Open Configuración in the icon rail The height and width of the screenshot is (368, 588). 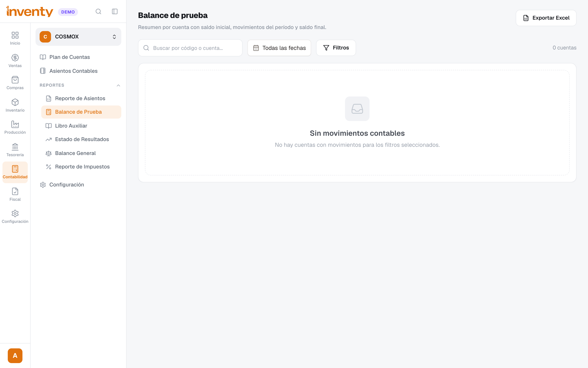click(15, 217)
